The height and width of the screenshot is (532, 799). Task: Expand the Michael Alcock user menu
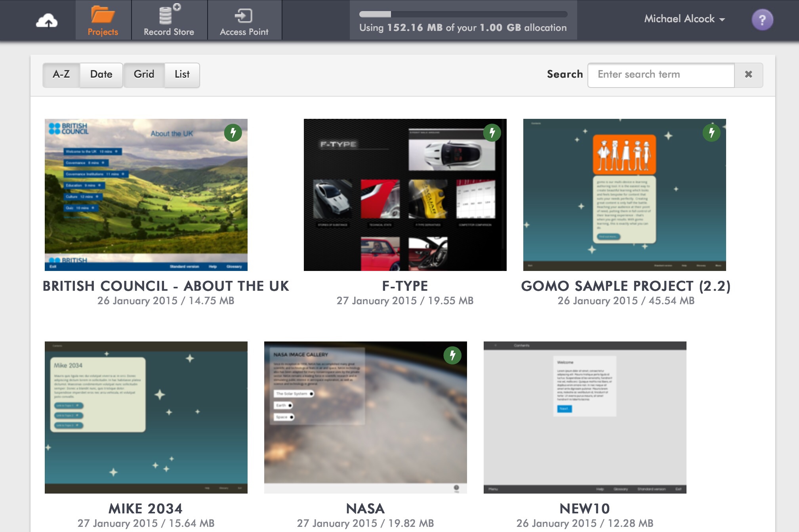[x=685, y=19]
